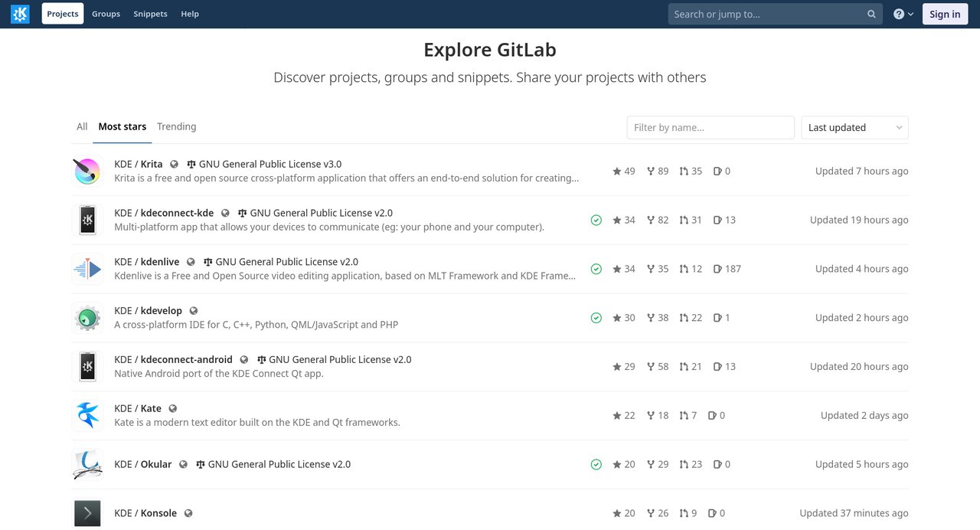
Task: Click the star count for kdevelop
Action: pos(624,318)
